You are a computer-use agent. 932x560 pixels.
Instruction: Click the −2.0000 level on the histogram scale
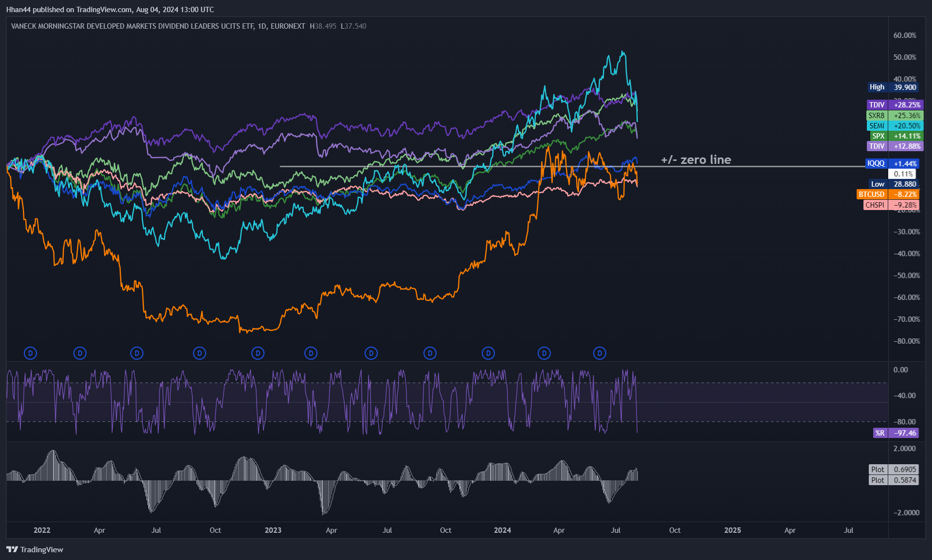point(907,513)
